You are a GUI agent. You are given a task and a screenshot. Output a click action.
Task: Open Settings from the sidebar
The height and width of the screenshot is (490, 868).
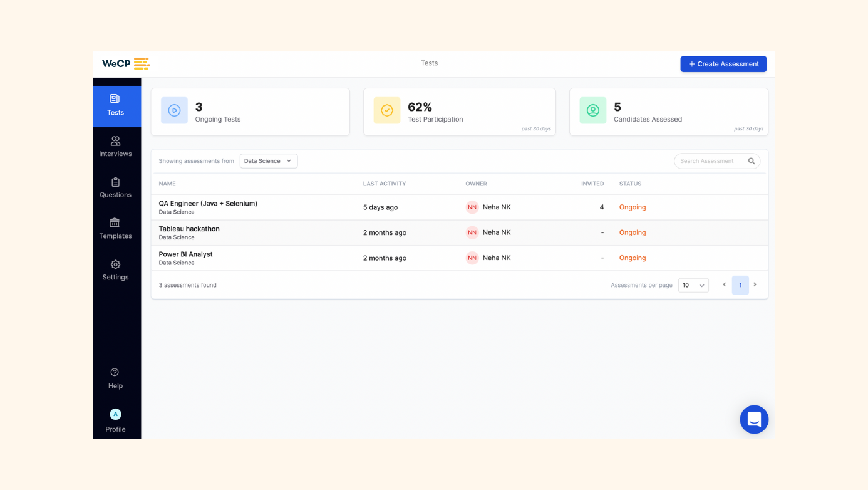116,270
